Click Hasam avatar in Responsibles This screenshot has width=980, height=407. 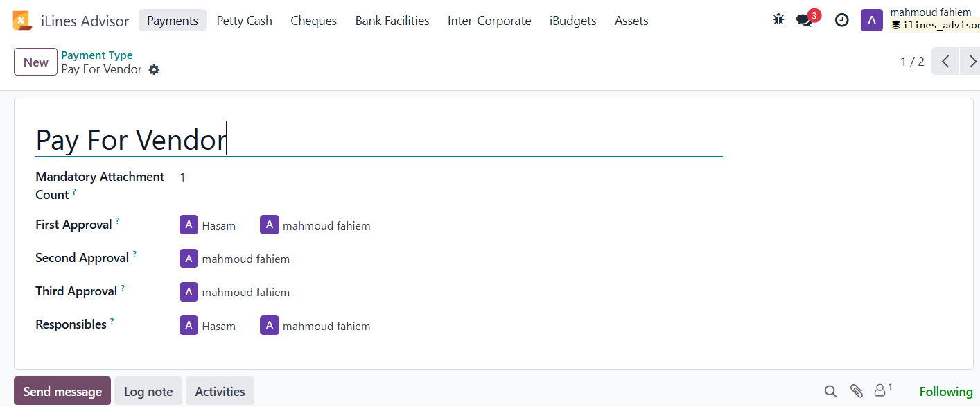click(x=189, y=326)
